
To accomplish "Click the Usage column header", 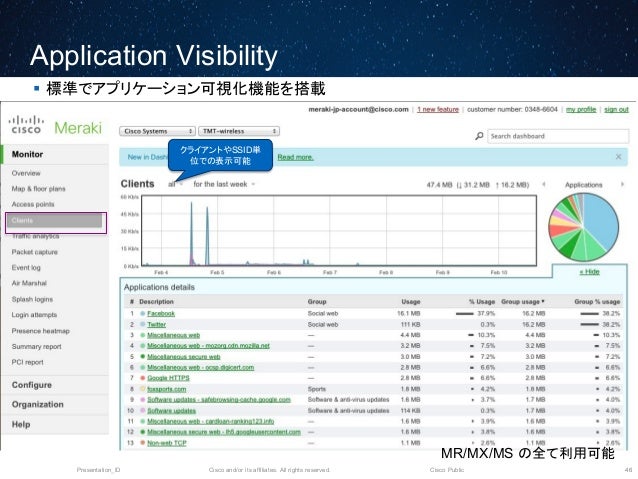I will (411, 302).
